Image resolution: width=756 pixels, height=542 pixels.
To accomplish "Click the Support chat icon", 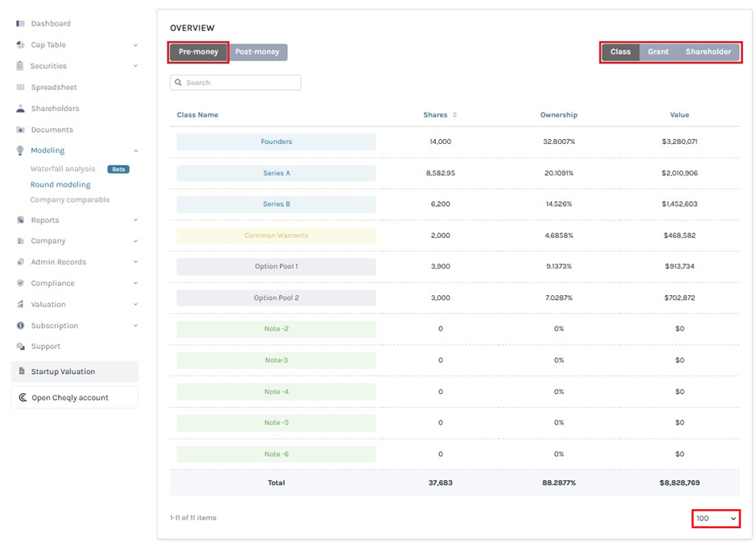I will (x=20, y=347).
